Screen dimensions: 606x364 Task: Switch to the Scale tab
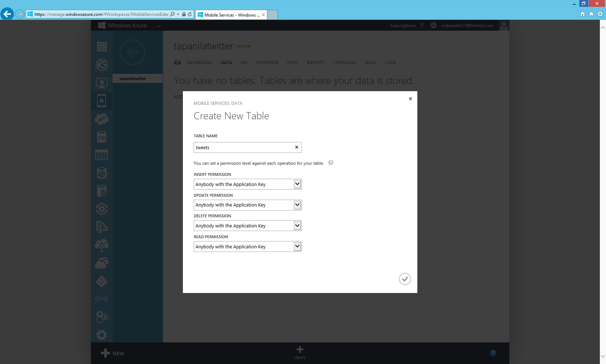pyautogui.click(x=371, y=63)
